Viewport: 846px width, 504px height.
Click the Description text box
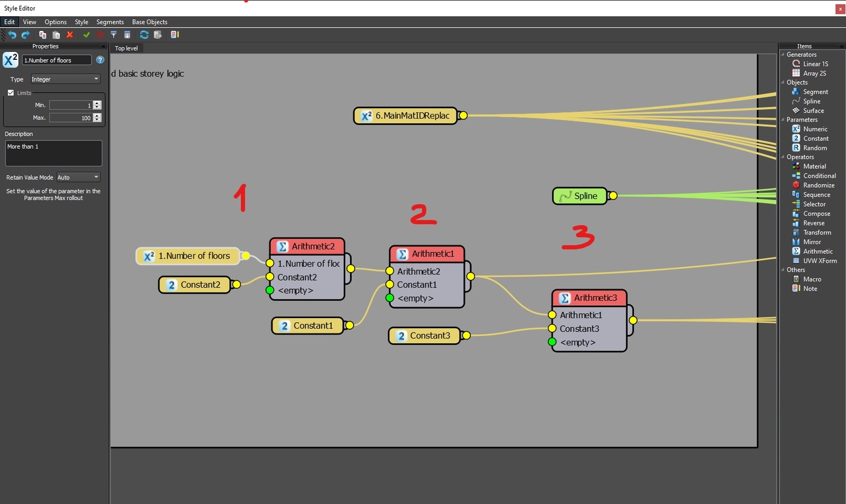[x=54, y=153]
